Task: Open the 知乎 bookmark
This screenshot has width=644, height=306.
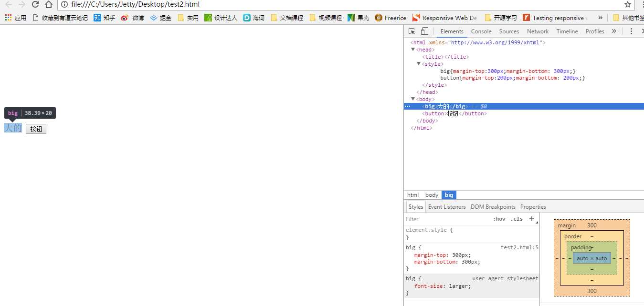Action: [104, 18]
